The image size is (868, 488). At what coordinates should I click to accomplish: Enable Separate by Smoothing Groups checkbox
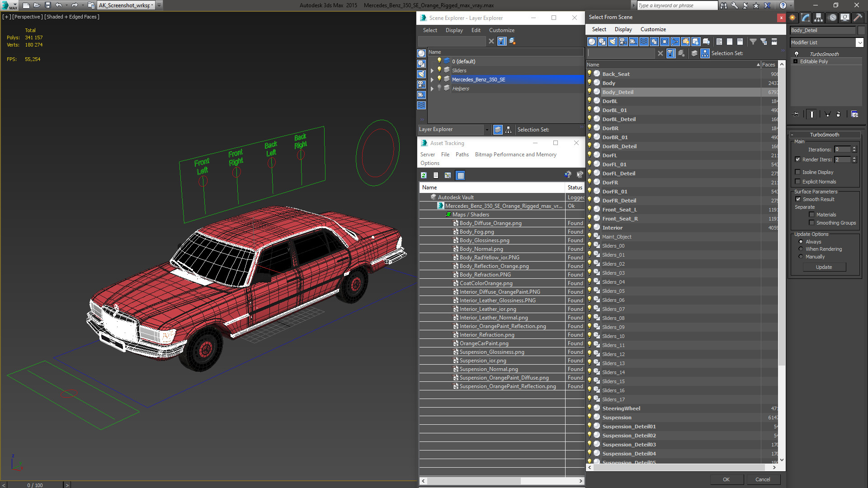[x=811, y=223]
